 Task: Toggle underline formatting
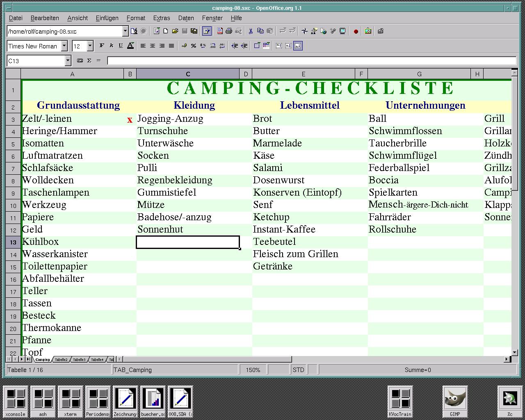(x=121, y=46)
